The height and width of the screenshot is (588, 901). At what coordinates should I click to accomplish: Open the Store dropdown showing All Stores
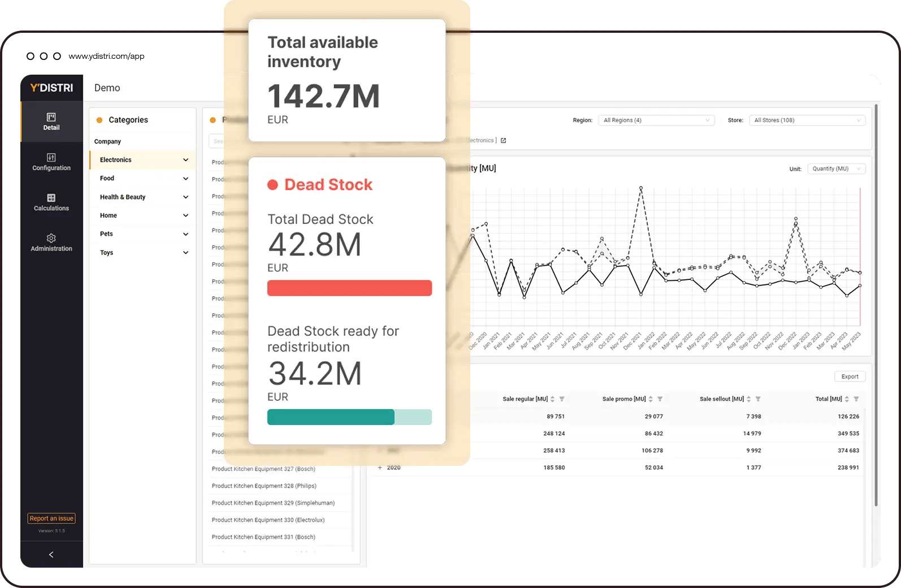807,120
